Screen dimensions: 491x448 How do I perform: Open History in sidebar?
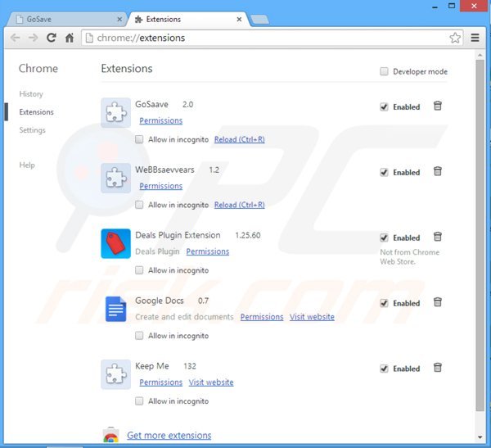pos(31,94)
